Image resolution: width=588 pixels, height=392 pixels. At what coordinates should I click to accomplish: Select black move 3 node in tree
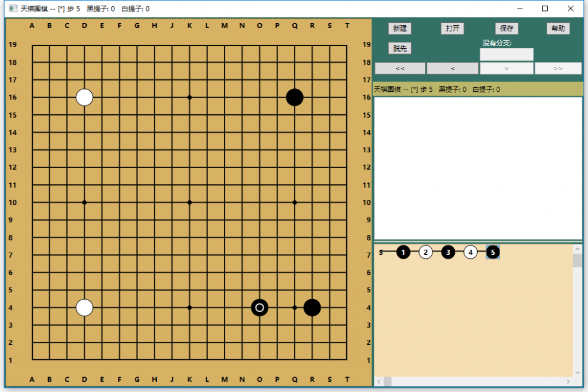pos(448,252)
